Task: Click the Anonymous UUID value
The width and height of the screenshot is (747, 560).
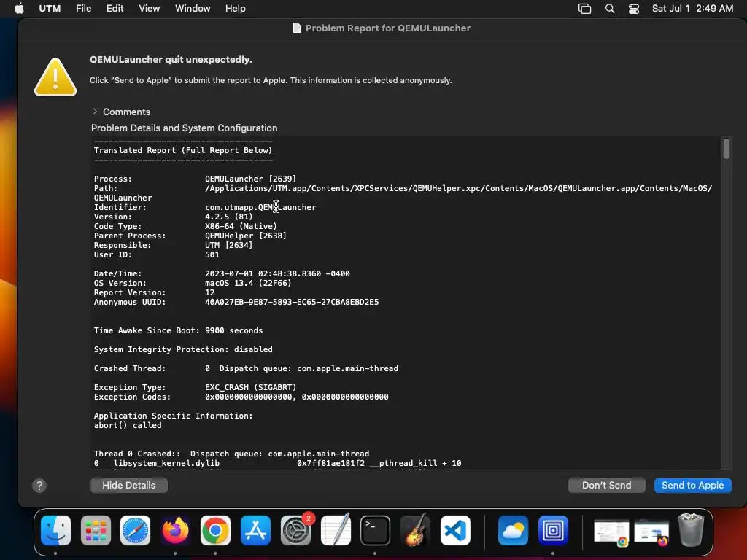Action: coord(292,303)
